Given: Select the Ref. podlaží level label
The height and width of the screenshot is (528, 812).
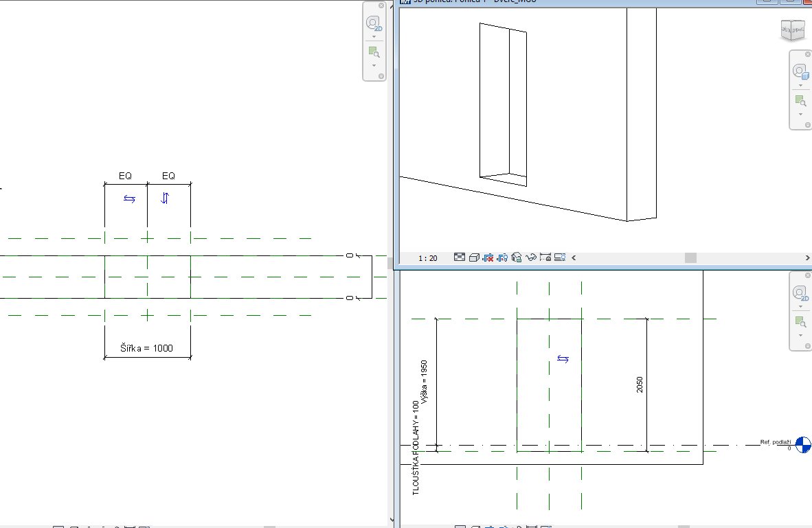Looking at the screenshot, I should pyautogui.click(x=775, y=442).
